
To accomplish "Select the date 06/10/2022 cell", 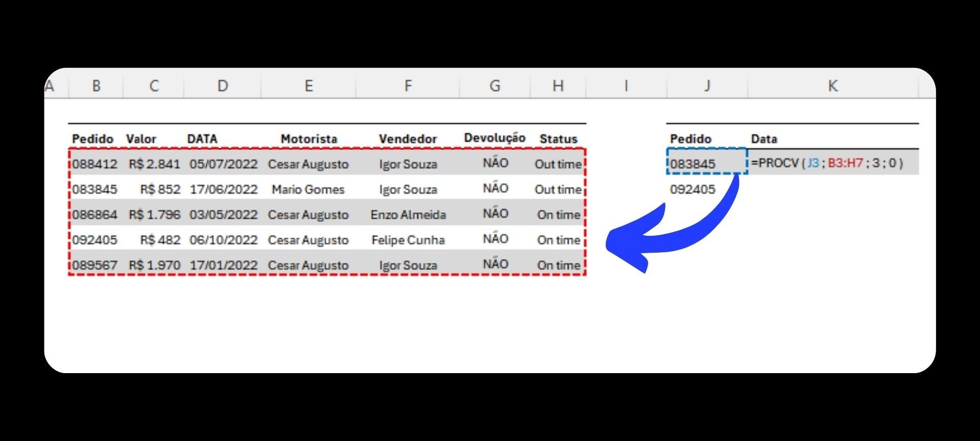I will (224, 240).
